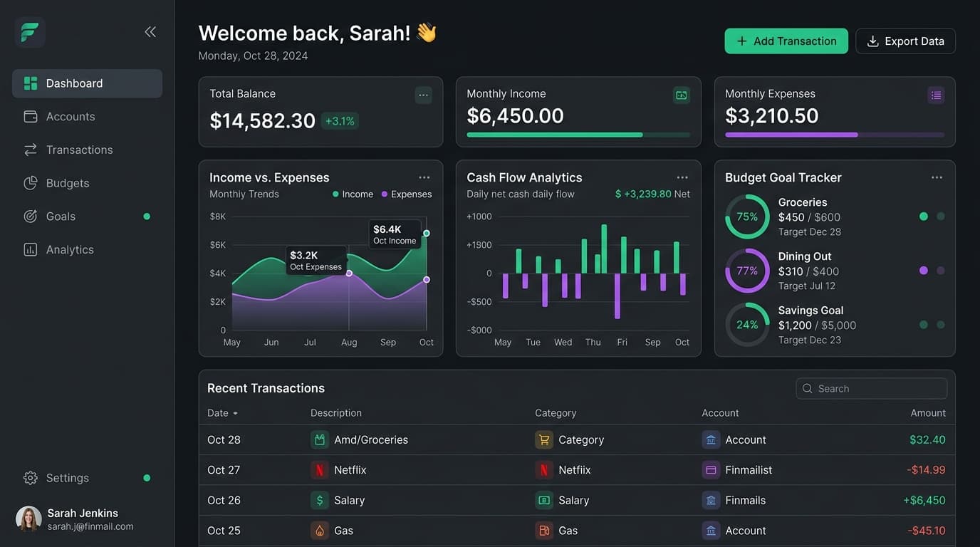Toggle Dining Out purple dot
Image resolution: width=980 pixels, height=547 pixels.
pos(924,271)
